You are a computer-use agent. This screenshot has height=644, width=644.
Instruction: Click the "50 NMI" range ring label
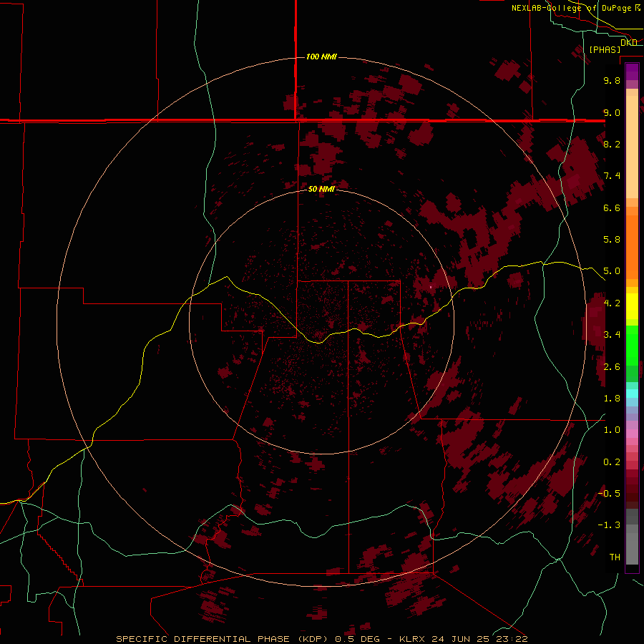tap(321, 189)
